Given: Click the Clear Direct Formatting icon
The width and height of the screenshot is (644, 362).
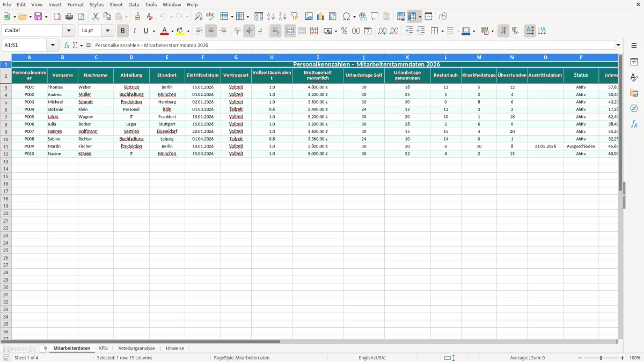Looking at the screenshot, I should 150,17.
